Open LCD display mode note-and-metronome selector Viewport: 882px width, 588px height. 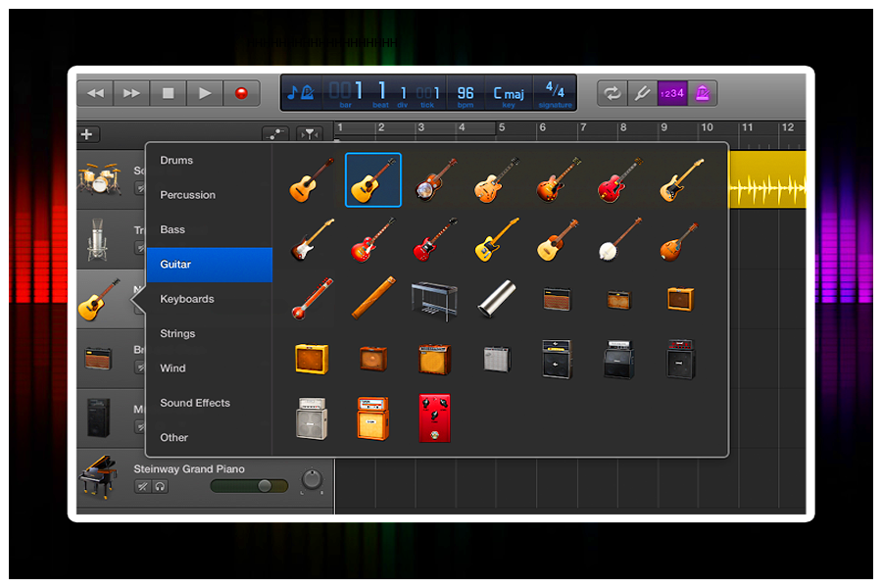pyautogui.click(x=301, y=92)
